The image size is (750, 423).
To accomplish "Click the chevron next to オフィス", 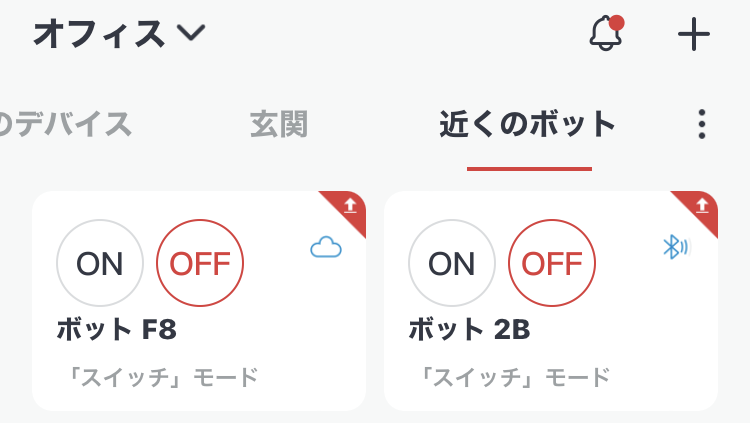I will pos(190,33).
